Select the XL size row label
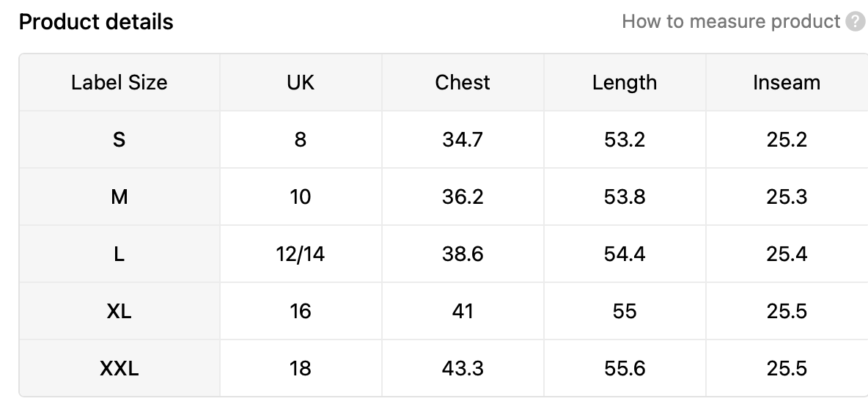Image resolution: width=868 pixels, height=415 pixels. tap(119, 311)
